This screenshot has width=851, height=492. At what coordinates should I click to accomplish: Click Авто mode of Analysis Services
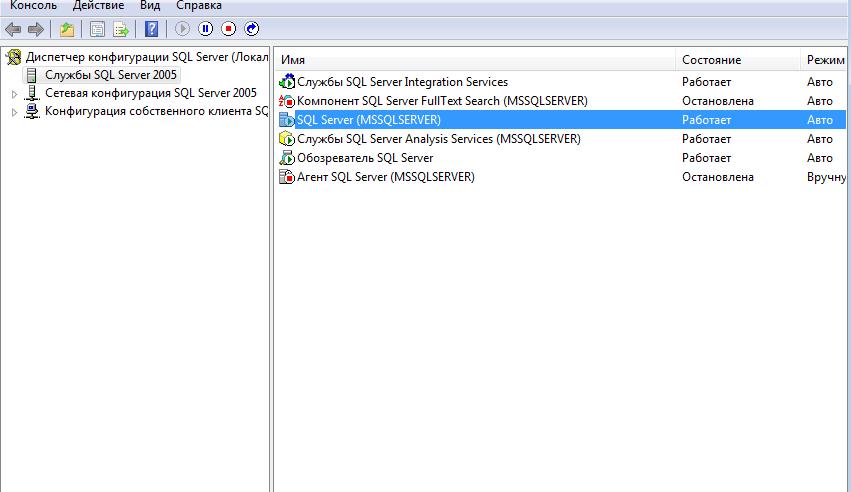tap(820, 139)
